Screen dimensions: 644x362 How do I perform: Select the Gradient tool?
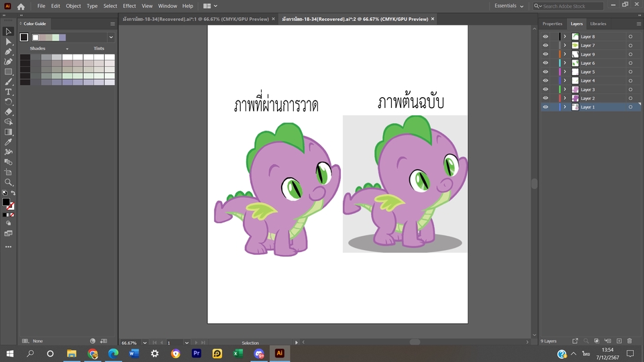[x=8, y=132]
